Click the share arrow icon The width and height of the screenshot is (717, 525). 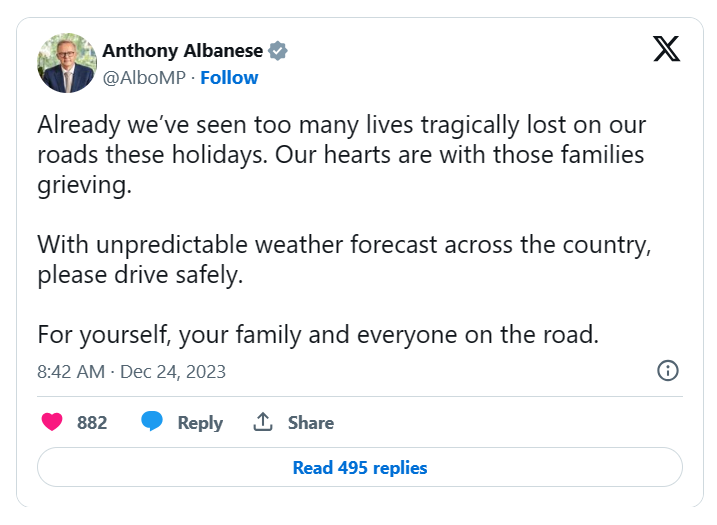click(263, 422)
